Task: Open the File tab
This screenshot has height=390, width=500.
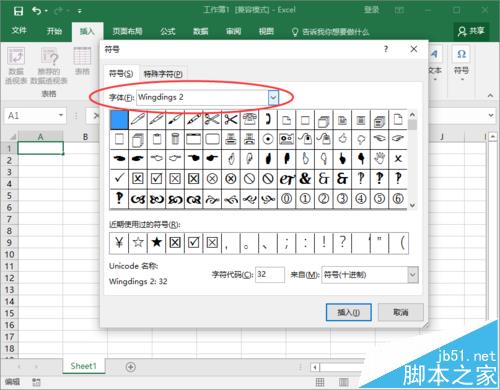Action: [x=19, y=31]
